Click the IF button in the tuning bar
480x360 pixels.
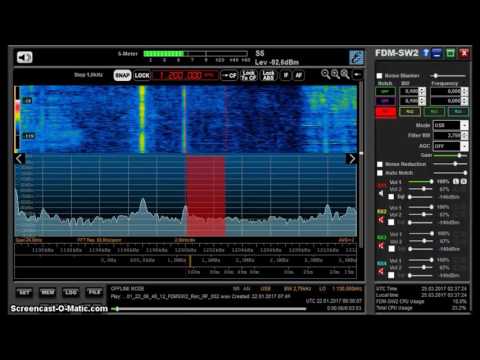coord(286,75)
